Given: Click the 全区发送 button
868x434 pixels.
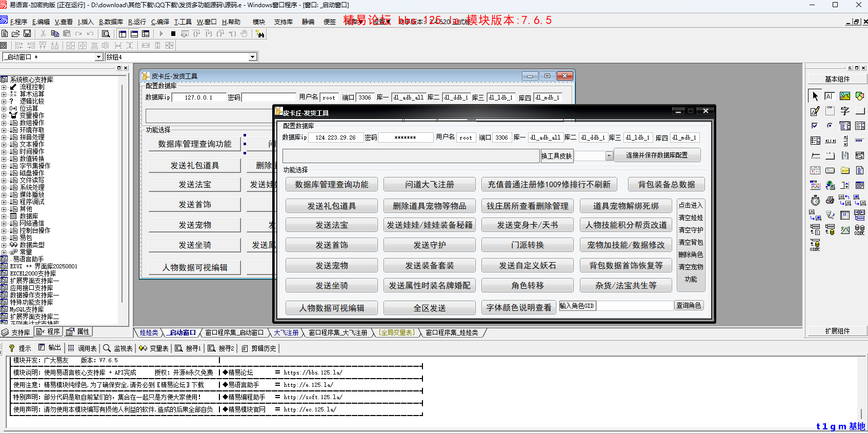Looking at the screenshot, I should point(430,308).
